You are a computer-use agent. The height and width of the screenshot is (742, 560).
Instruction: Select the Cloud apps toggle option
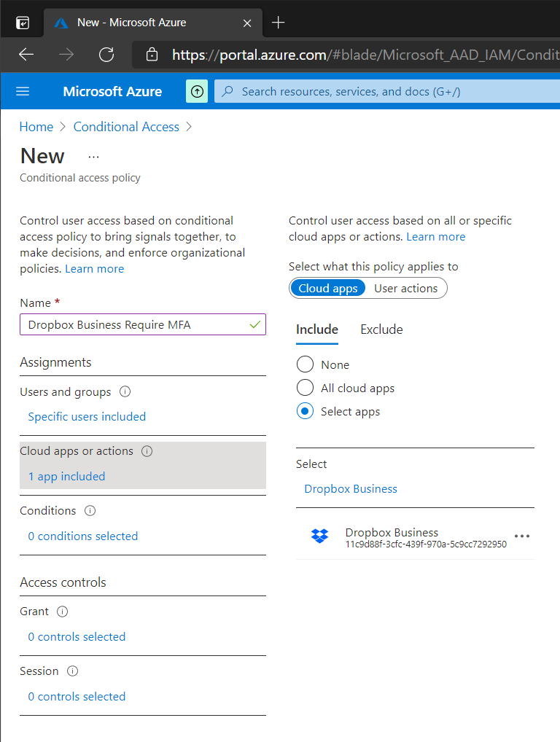click(x=328, y=288)
